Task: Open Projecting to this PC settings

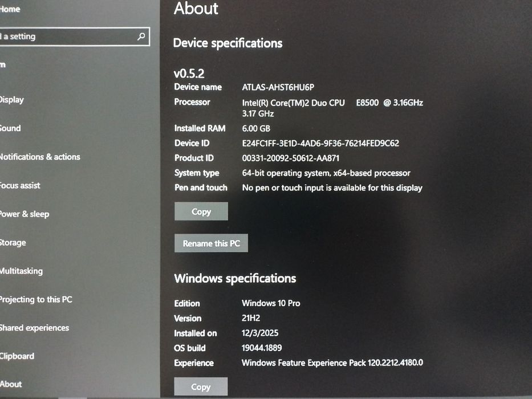Action: click(x=36, y=300)
